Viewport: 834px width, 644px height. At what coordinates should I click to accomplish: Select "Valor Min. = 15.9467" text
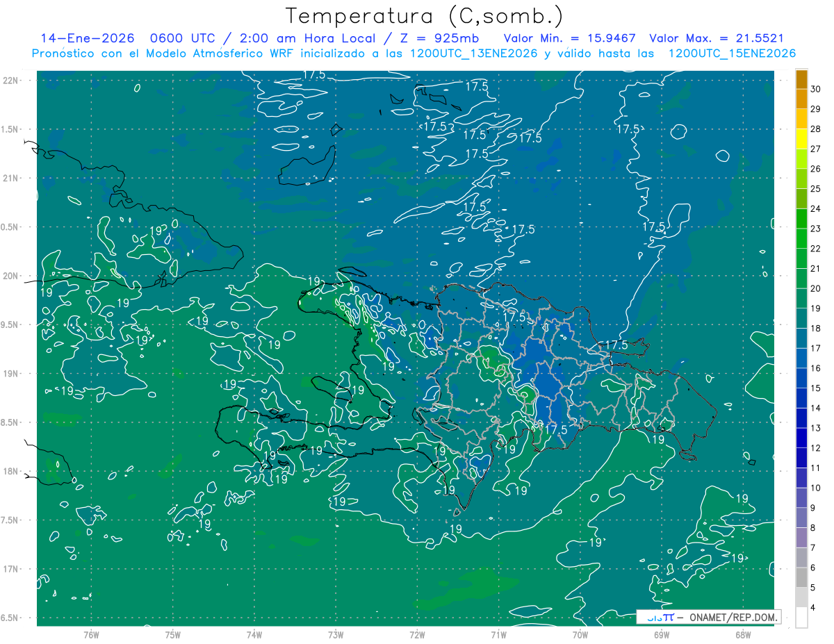click(569, 38)
